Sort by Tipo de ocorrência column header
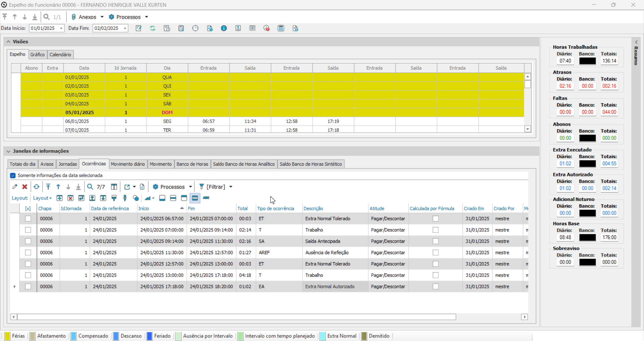Viewport: 644px width, 341px height. click(x=278, y=209)
